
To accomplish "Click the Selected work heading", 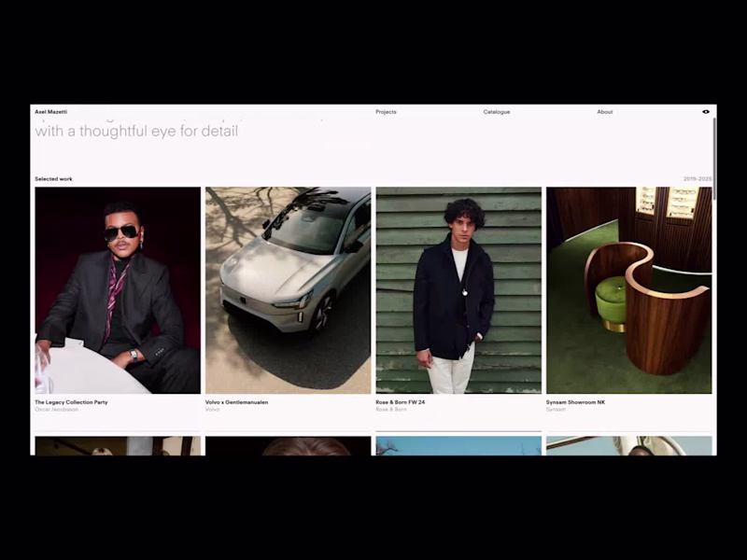I will (53, 179).
